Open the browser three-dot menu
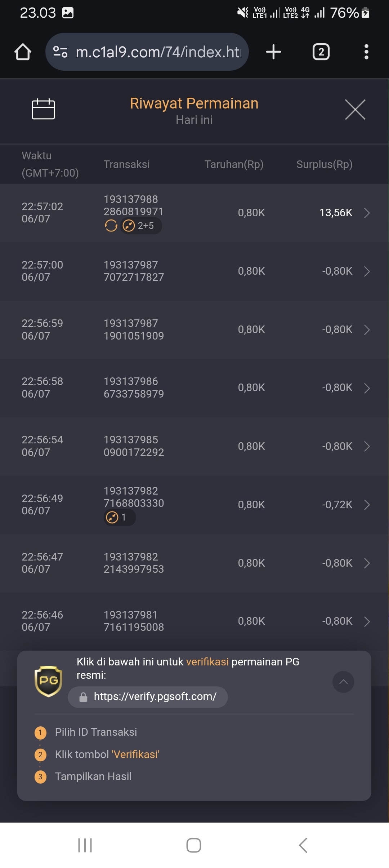Viewport: 389px width, 868px height. point(366,52)
